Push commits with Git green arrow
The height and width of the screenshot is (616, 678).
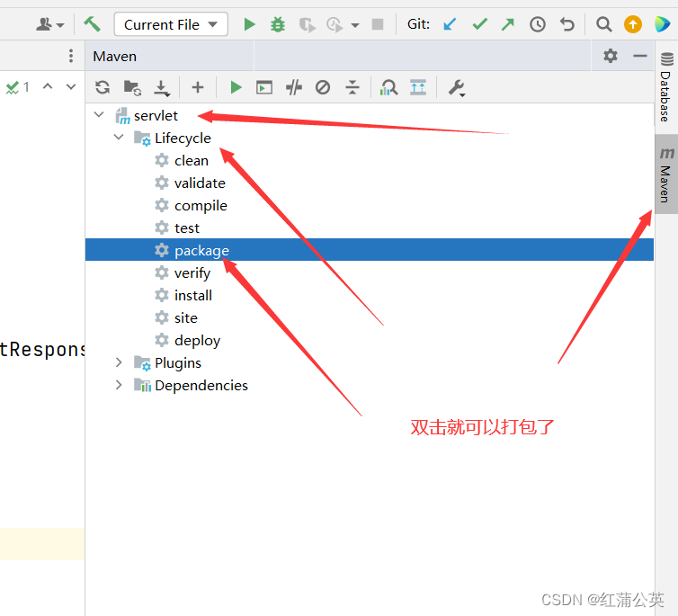(x=508, y=24)
